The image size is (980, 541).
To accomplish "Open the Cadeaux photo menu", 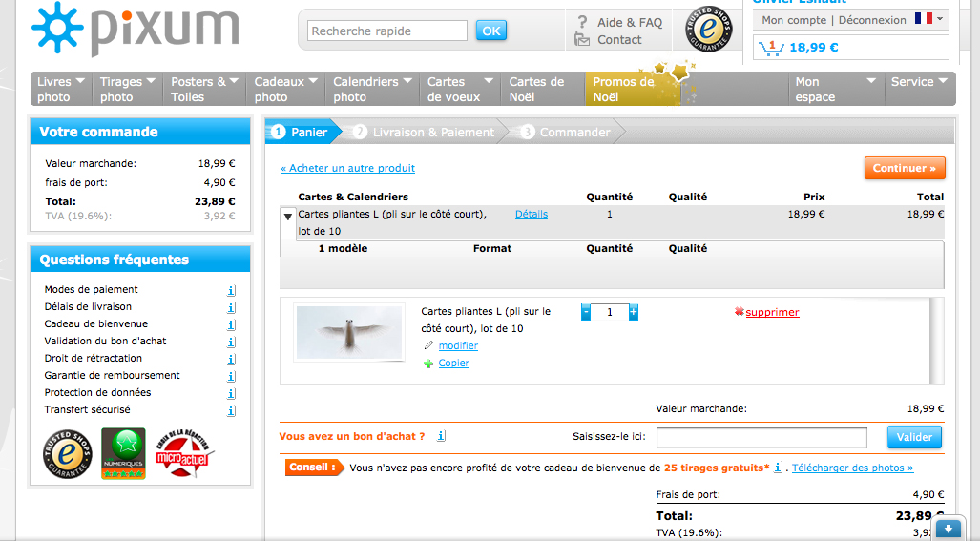I will pos(285,89).
